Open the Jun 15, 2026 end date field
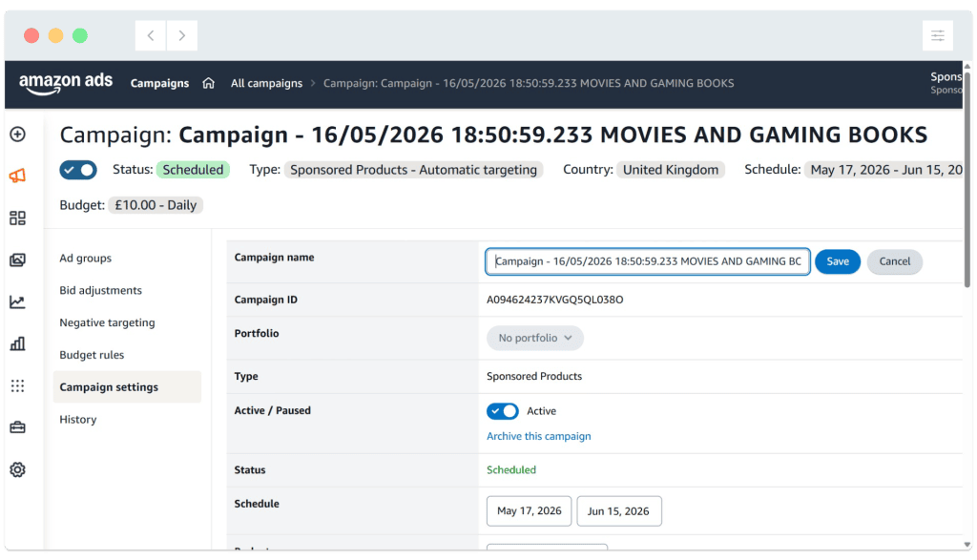The width and height of the screenshot is (977, 560). click(618, 510)
